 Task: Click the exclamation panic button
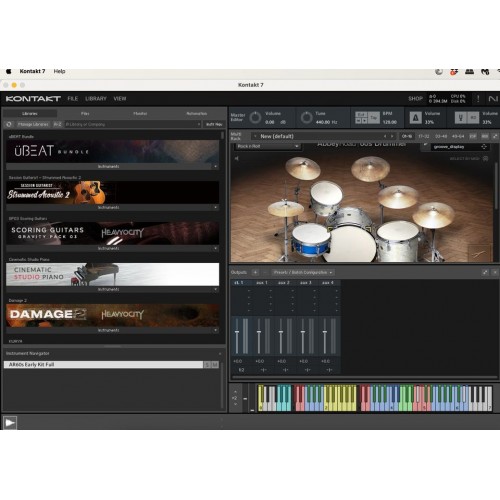[478, 99]
